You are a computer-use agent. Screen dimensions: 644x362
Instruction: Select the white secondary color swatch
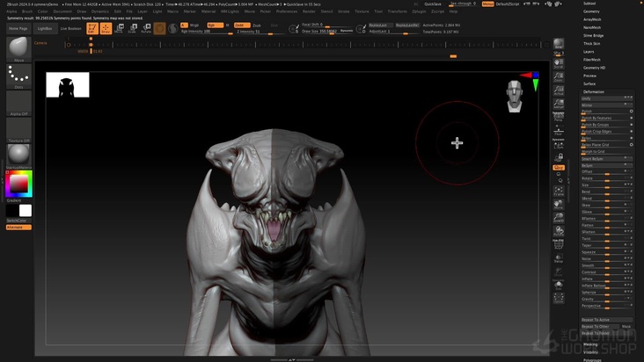[25, 210]
